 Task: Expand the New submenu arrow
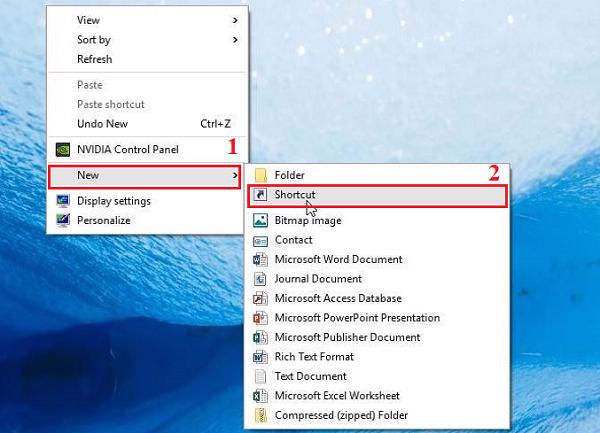235,175
